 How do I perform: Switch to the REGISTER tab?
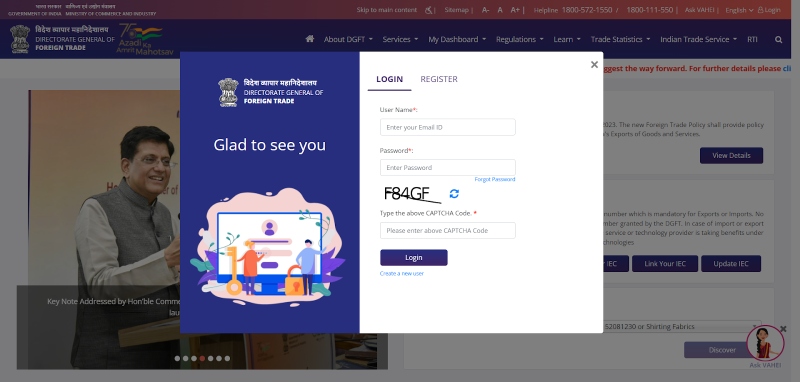pos(439,79)
